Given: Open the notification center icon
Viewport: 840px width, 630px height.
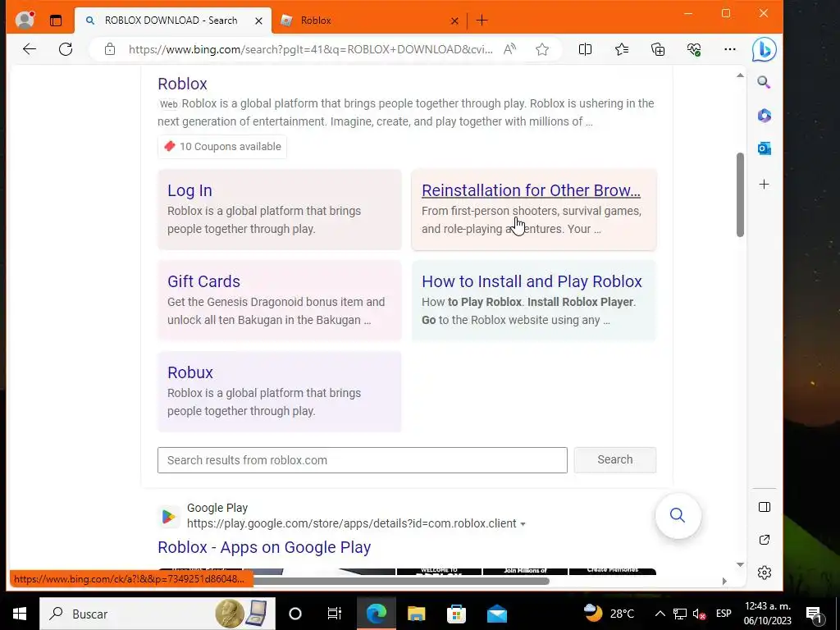Looking at the screenshot, I should tap(815, 614).
